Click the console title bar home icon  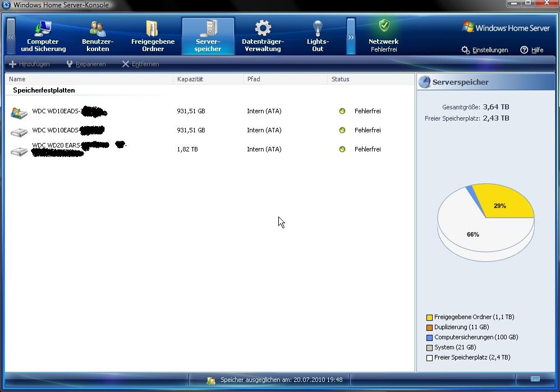click(6, 5)
